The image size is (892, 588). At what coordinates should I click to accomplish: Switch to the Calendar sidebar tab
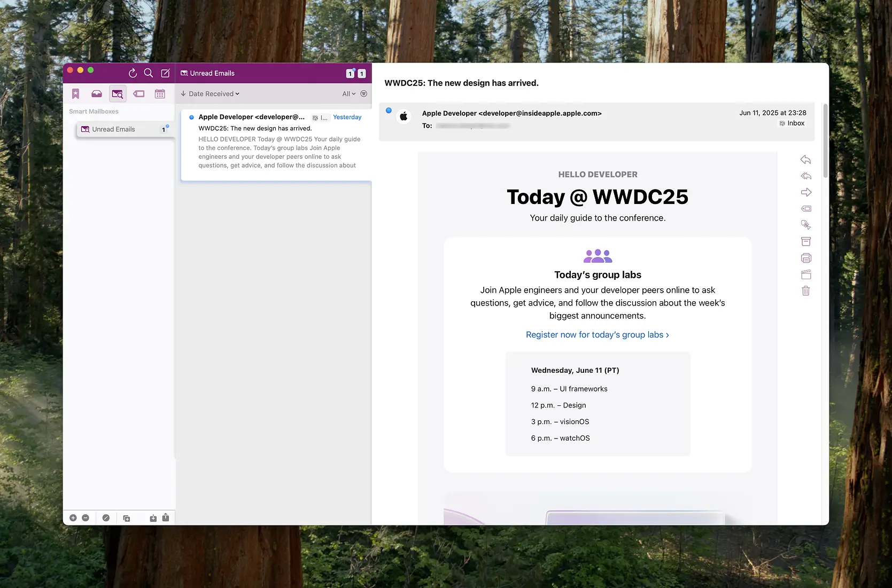(x=160, y=93)
